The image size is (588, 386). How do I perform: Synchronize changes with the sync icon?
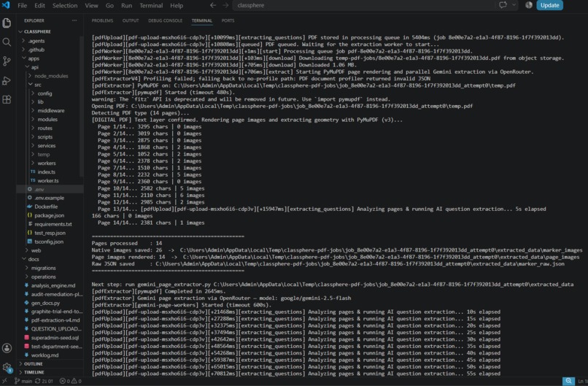coord(44,381)
